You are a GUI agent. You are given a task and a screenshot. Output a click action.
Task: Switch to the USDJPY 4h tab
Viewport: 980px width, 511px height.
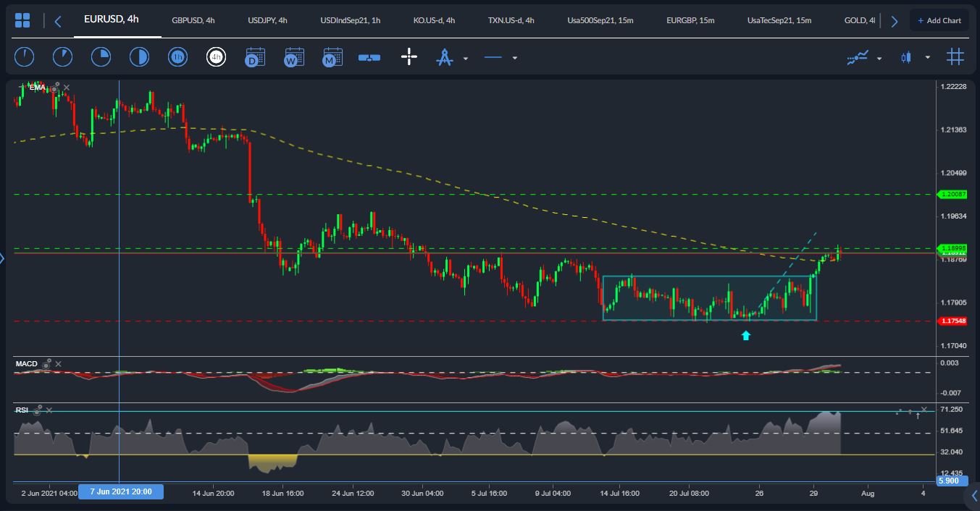click(x=266, y=20)
